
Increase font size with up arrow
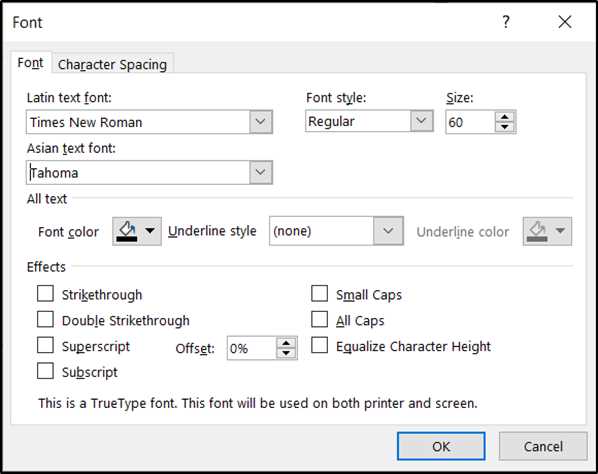point(505,117)
